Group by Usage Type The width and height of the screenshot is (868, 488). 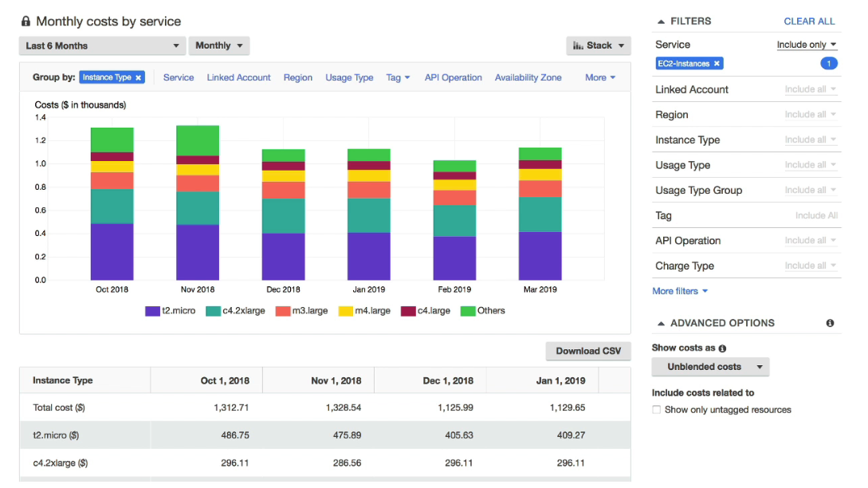click(x=349, y=77)
